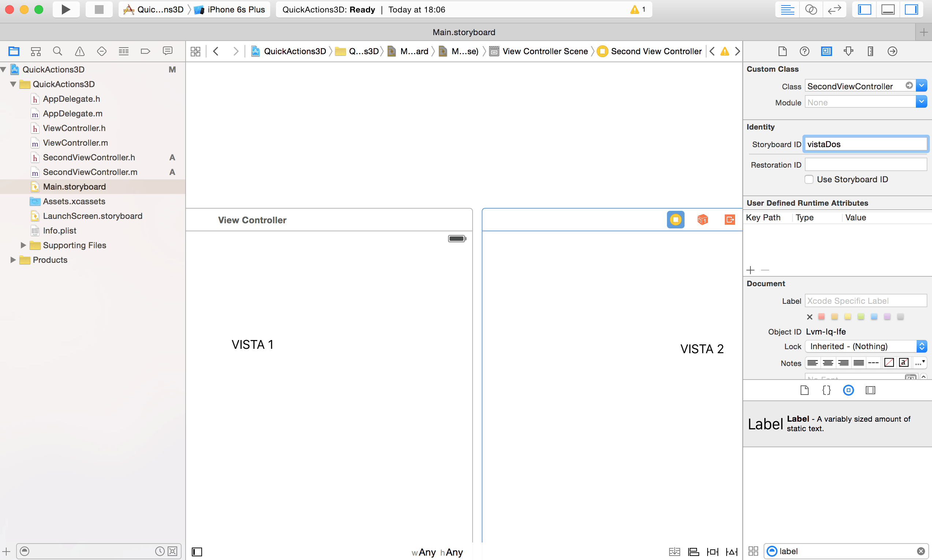This screenshot has height=560, width=932.
Task: Expand the Supporting Files folder
Action: pyautogui.click(x=23, y=245)
